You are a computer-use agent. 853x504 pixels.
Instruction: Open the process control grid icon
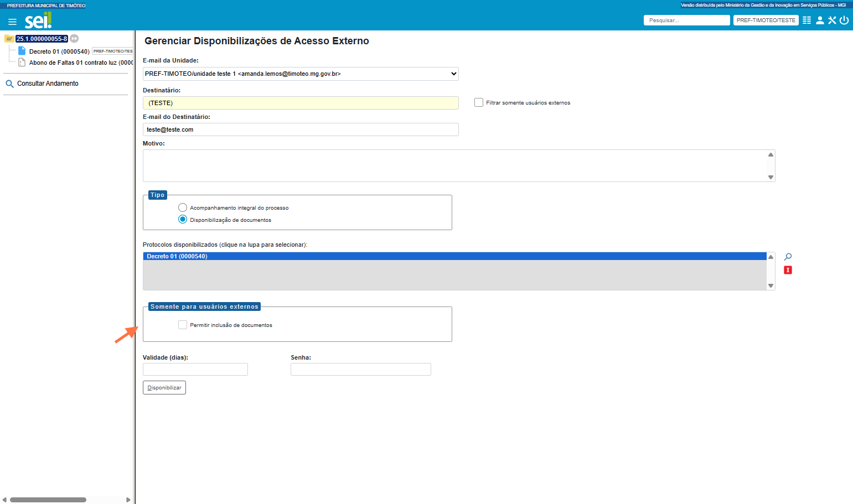click(x=807, y=20)
